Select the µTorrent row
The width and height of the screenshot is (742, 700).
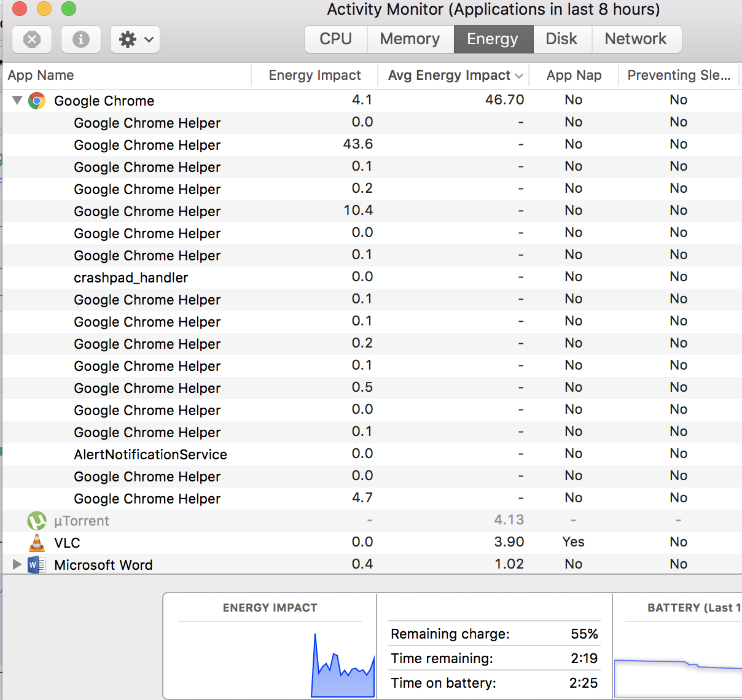tap(372, 521)
